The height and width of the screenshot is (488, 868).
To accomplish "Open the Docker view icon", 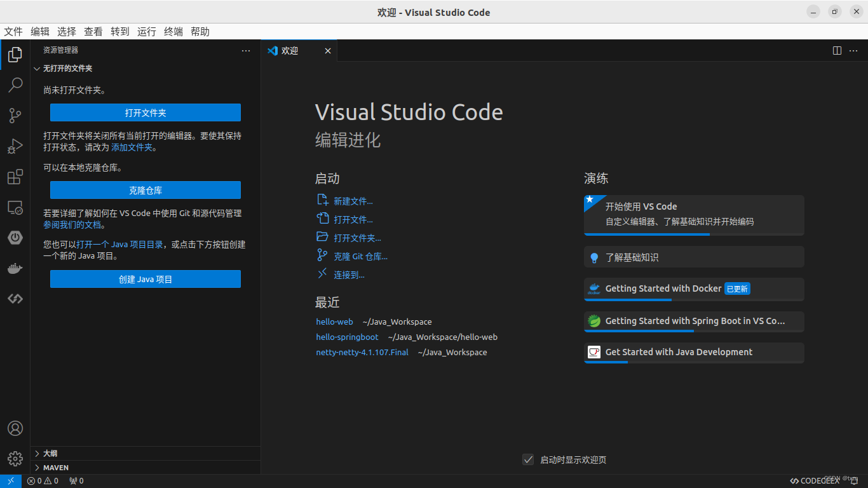I will tap(15, 268).
